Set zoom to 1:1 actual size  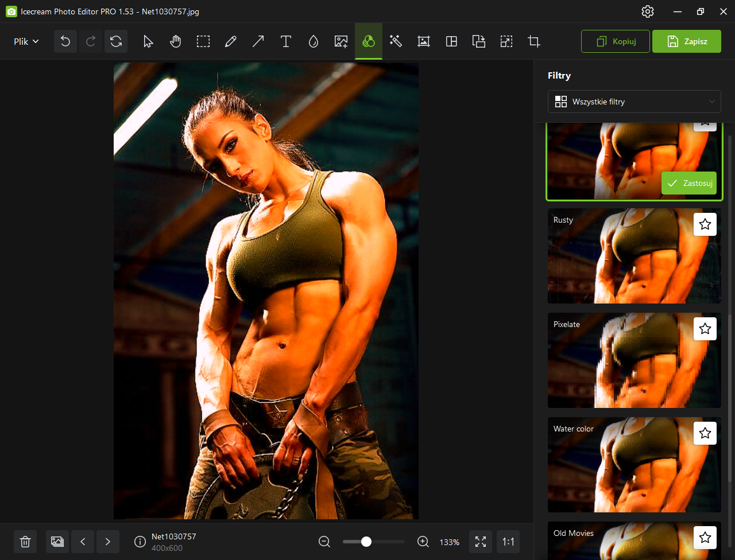pyautogui.click(x=508, y=542)
